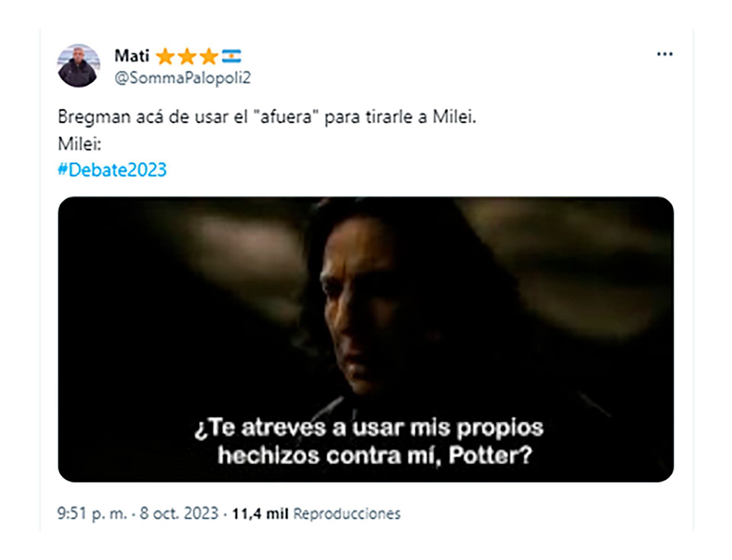Open the three-dot more options menu
Image resolution: width=732 pixels, height=560 pixels.
[665, 54]
